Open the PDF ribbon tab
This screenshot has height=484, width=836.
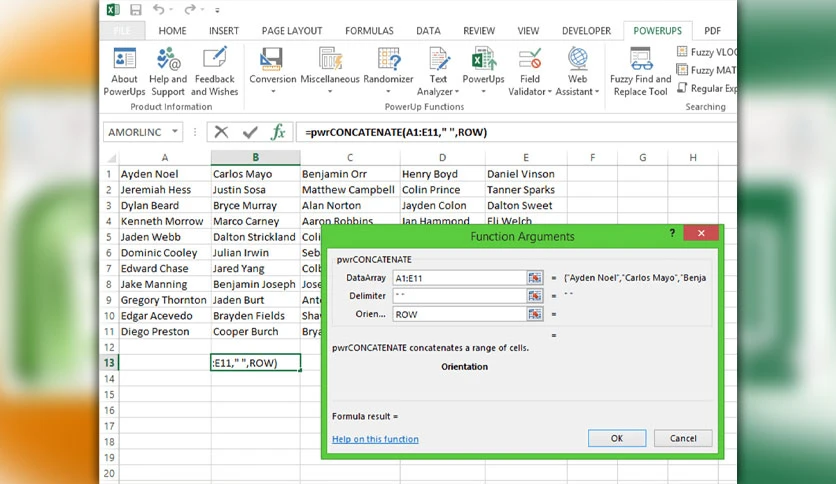coord(712,31)
